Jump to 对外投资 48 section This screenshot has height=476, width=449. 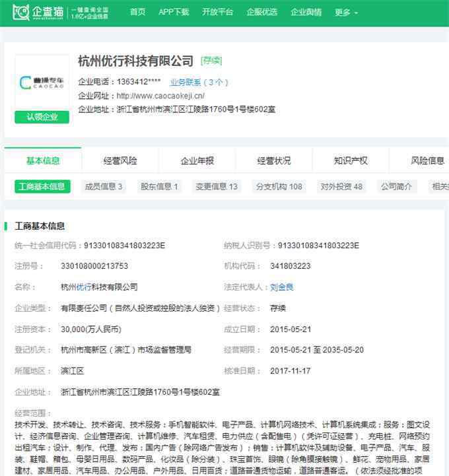tap(341, 186)
